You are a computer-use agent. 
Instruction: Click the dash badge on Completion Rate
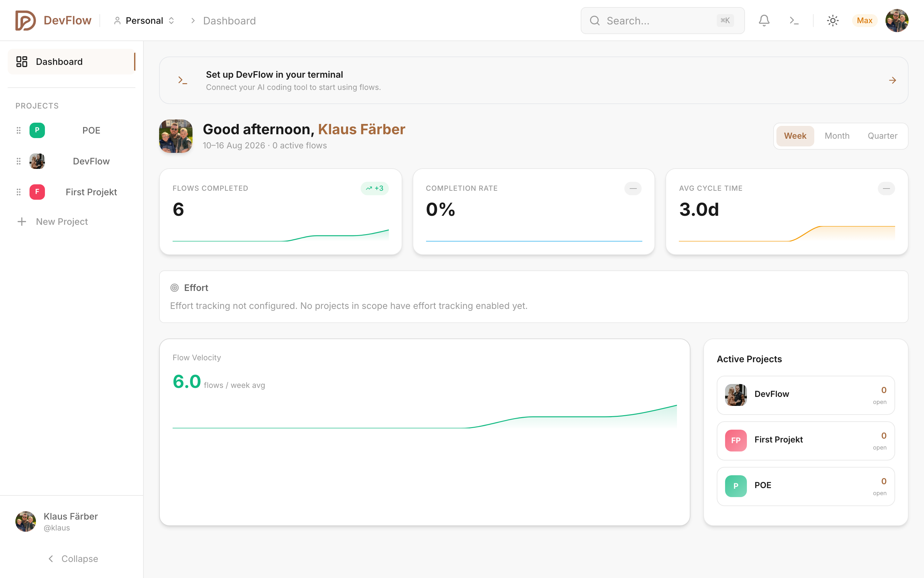pyautogui.click(x=633, y=188)
